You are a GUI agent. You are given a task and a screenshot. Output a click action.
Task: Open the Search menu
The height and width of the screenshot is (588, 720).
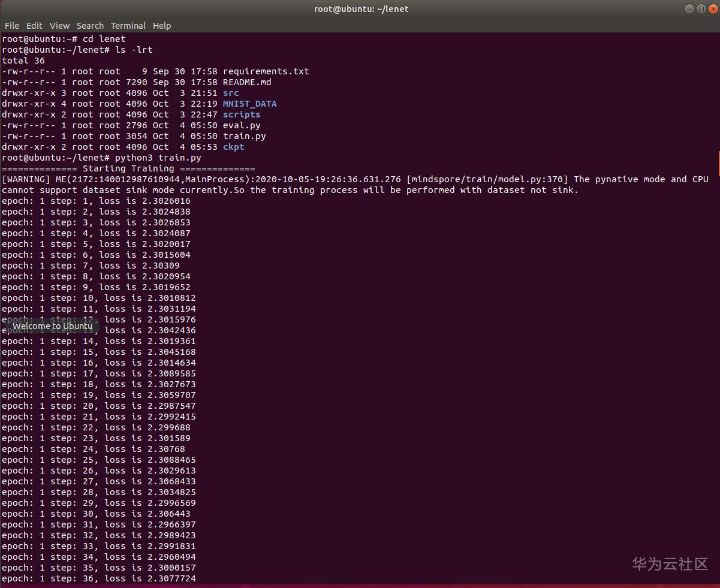click(x=90, y=26)
